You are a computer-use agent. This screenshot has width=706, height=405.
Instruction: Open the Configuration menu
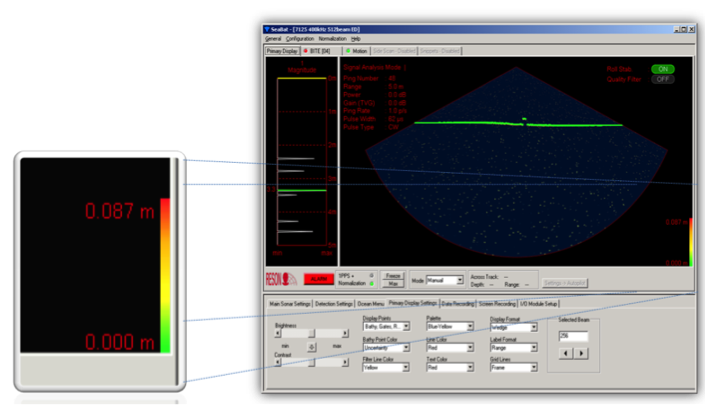[x=300, y=38]
